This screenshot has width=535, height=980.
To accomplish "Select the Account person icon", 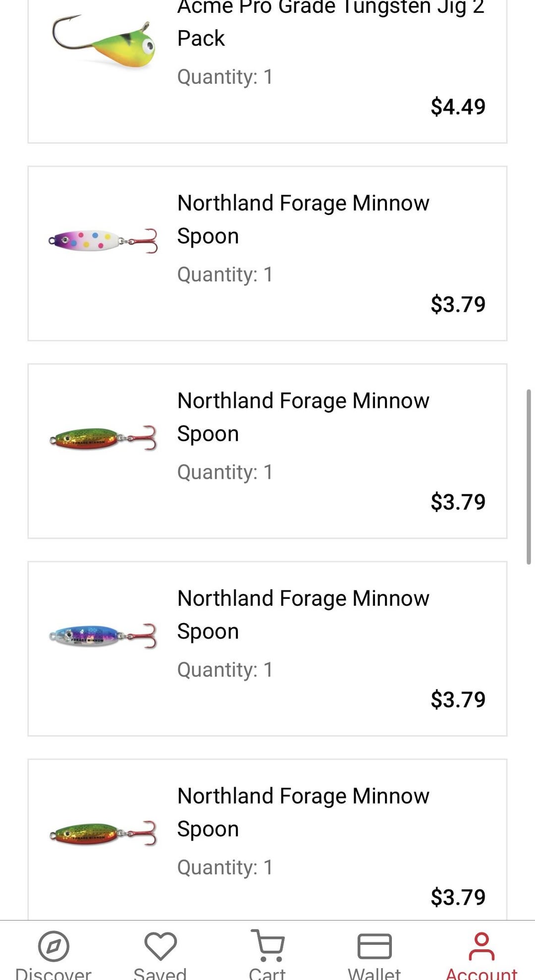I will (x=481, y=946).
